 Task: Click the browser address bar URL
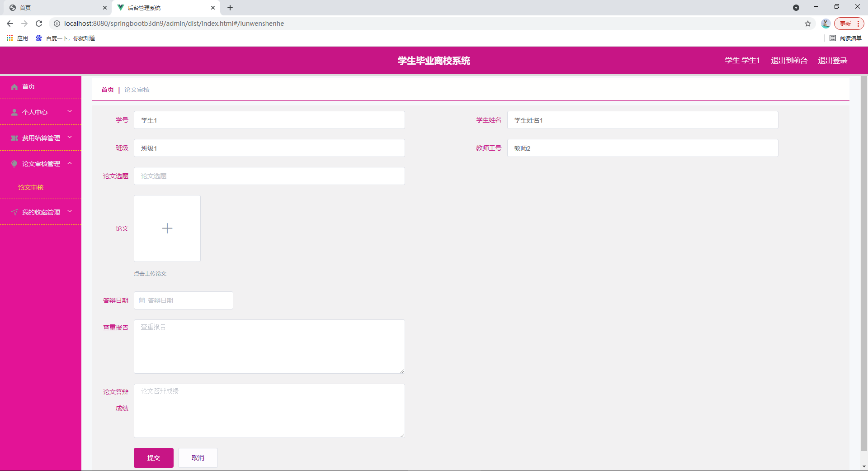coord(174,24)
